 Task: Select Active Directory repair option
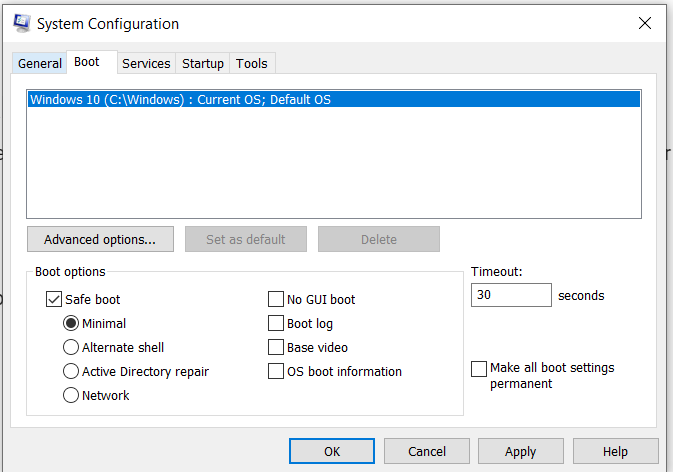click(71, 371)
